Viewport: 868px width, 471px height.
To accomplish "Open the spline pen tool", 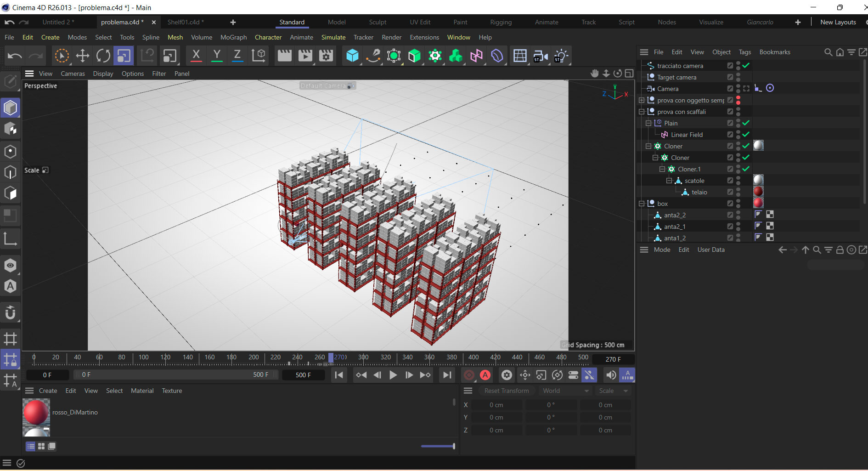I will [373, 56].
